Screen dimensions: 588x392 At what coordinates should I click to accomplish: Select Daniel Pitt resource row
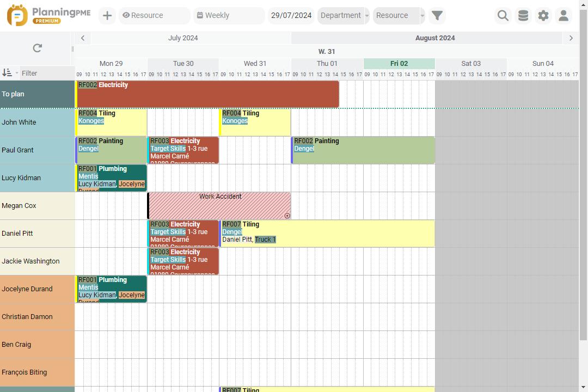(x=37, y=234)
